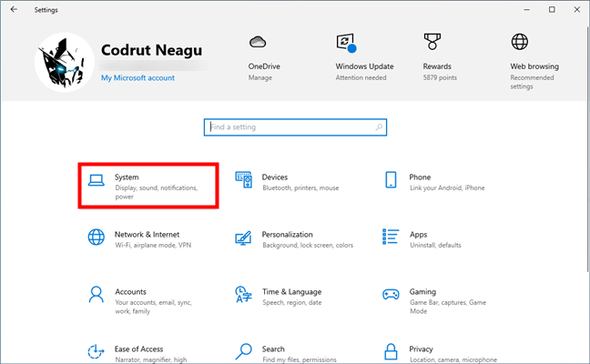Click the OneDrive cloud icon
The width and height of the screenshot is (590, 364).
[x=258, y=42]
